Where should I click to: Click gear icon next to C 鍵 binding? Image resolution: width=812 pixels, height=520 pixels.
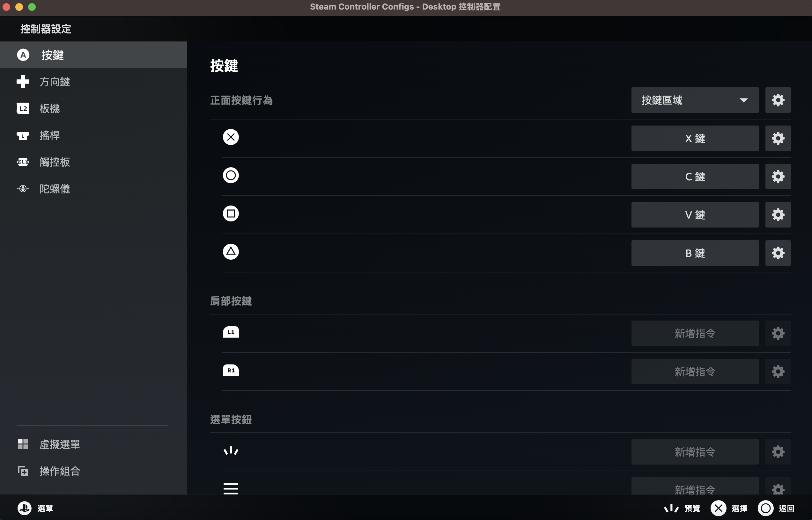pyautogui.click(x=778, y=177)
